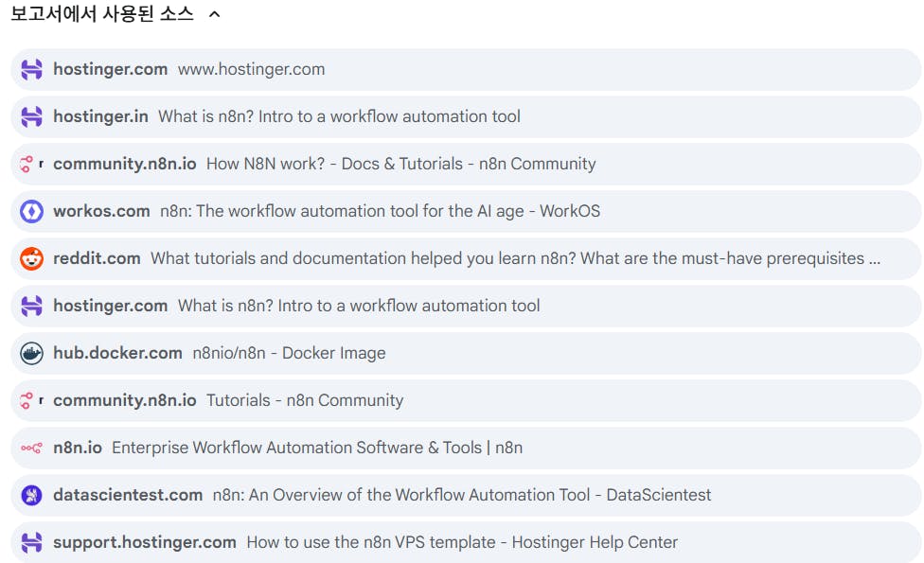Click the n8n.io logo icon
Screen dimensions: 924x563
31,448
